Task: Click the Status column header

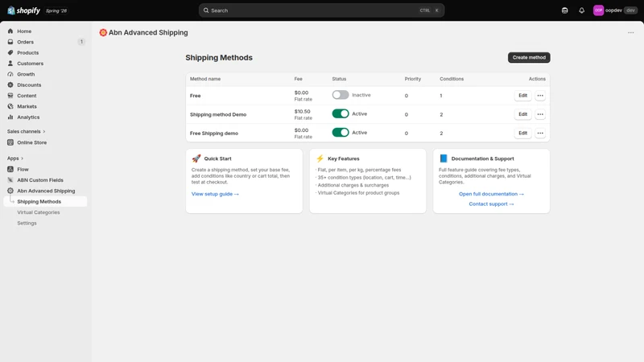Action: 339,79
